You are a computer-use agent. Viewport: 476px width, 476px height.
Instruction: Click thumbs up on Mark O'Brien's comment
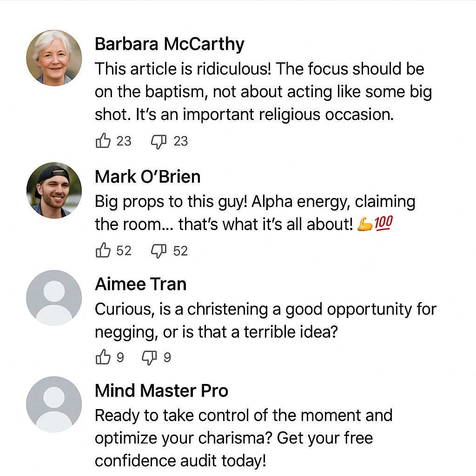point(103,251)
